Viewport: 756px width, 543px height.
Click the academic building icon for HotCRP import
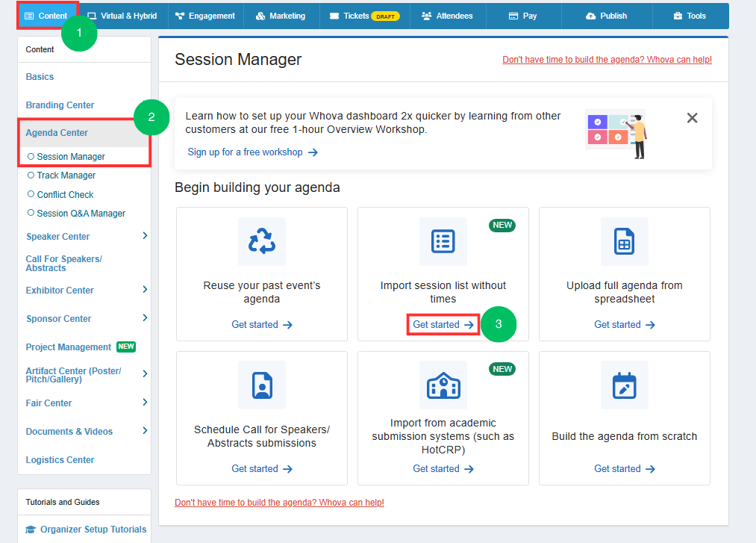point(443,385)
